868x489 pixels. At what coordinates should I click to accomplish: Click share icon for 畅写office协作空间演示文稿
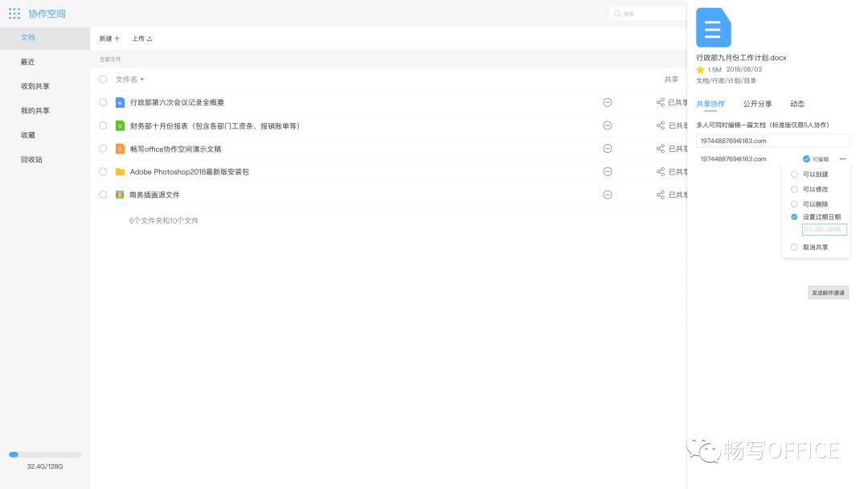click(x=661, y=149)
